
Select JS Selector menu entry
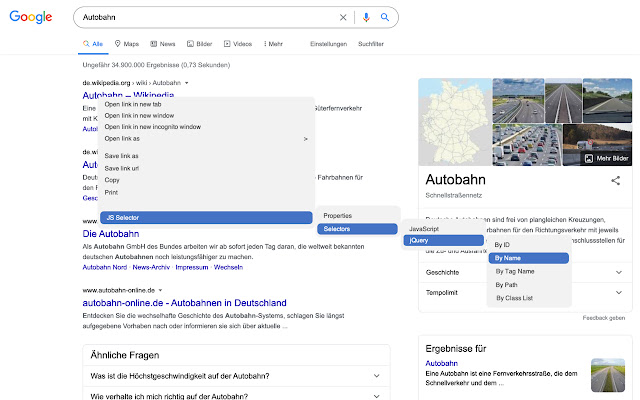tap(206, 218)
